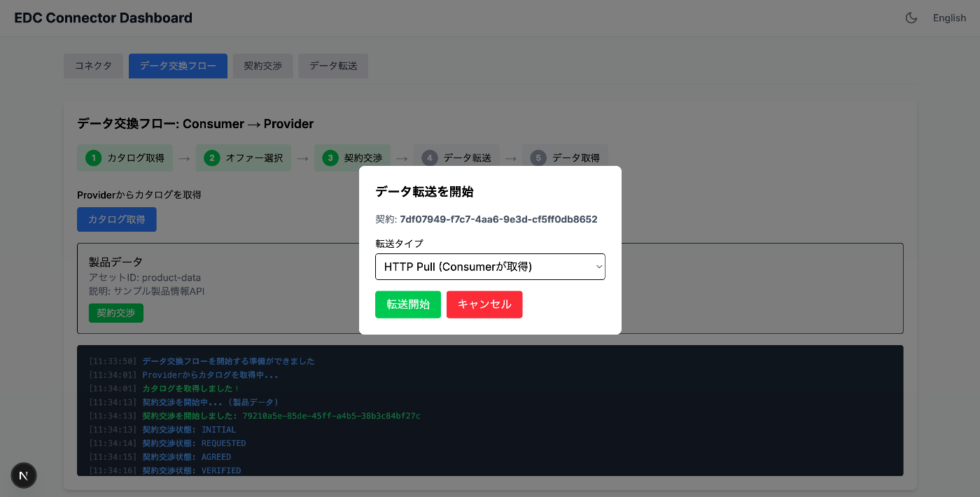Click the step 4 データ転送 step circle
This screenshot has height=497, width=980.
429,157
